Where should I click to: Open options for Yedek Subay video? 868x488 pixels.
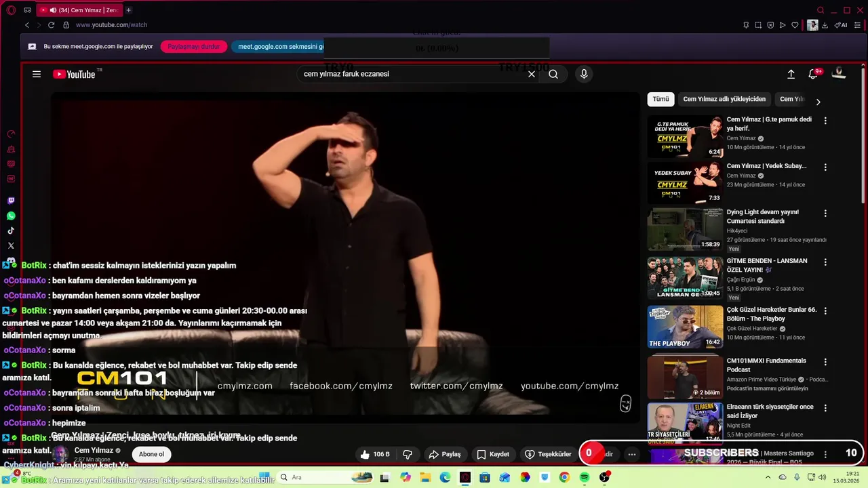[x=825, y=167]
